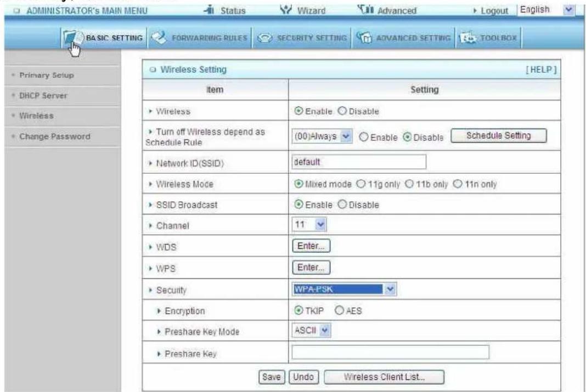Open DHCP Server in sidebar
Screen dimensions: 586x392
43,95
